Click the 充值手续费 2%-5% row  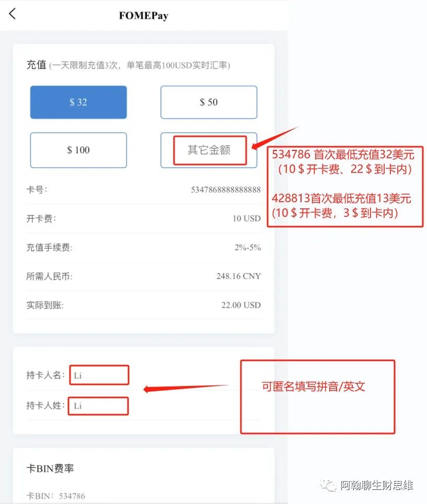pos(143,248)
